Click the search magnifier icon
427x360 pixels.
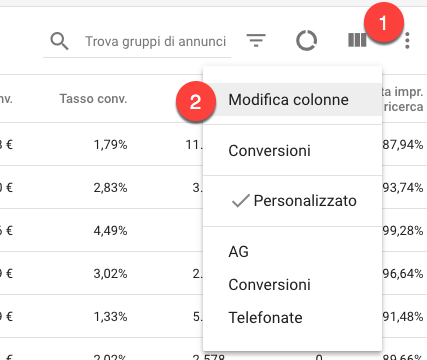tap(59, 41)
